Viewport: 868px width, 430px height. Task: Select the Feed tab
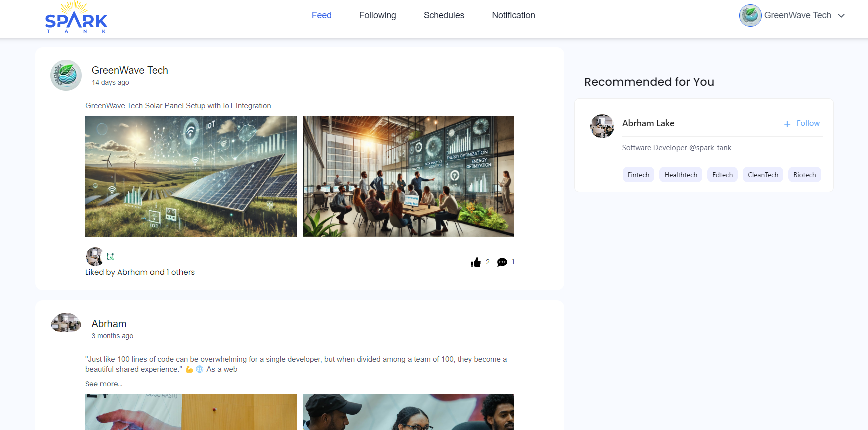pyautogui.click(x=321, y=15)
